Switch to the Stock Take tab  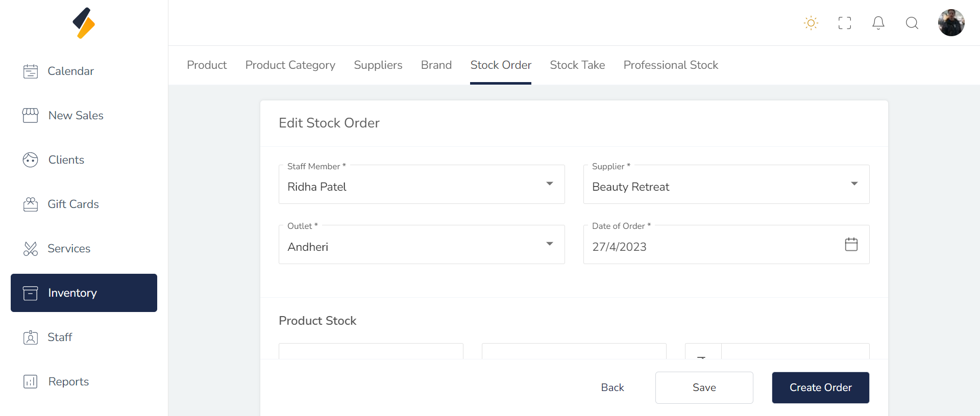(x=577, y=65)
